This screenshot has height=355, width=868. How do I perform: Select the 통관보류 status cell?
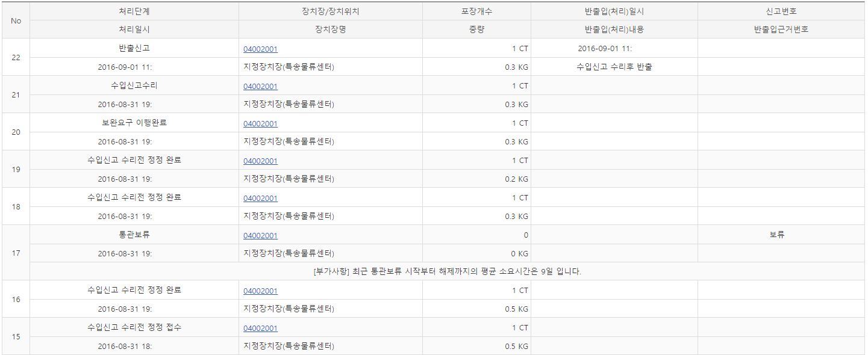134,235
